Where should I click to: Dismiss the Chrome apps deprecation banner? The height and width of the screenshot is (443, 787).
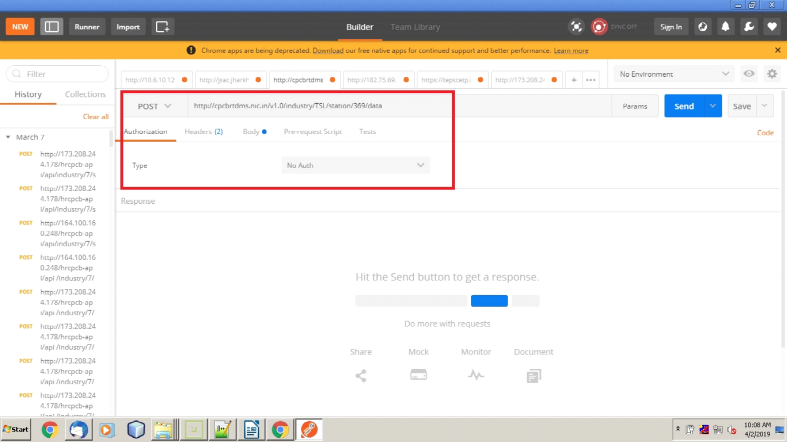pyautogui.click(x=777, y=50)
